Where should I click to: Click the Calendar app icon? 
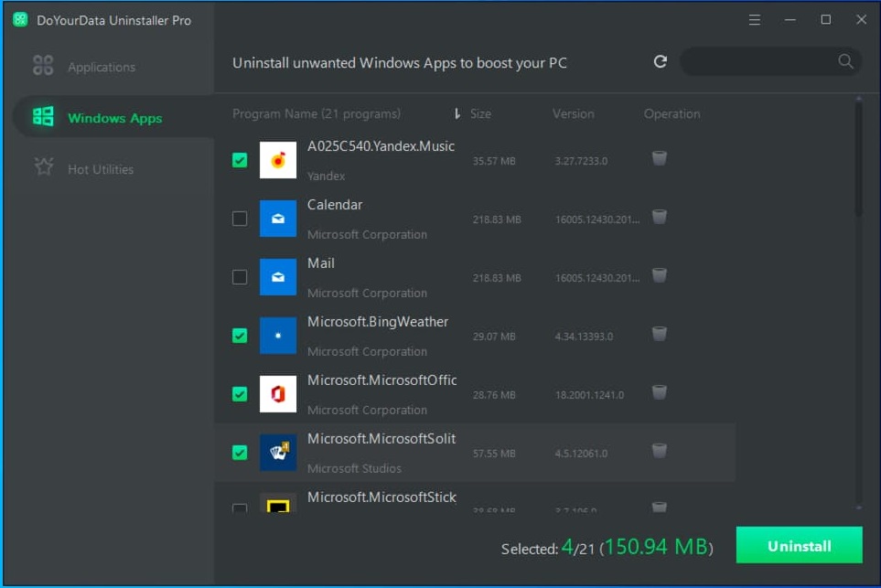click(278, 219)
